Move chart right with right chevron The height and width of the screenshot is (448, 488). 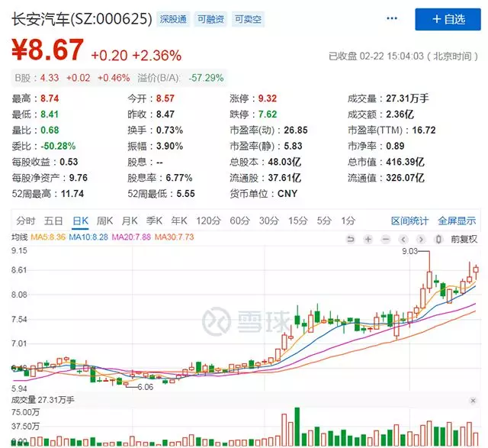click(421, 240)
